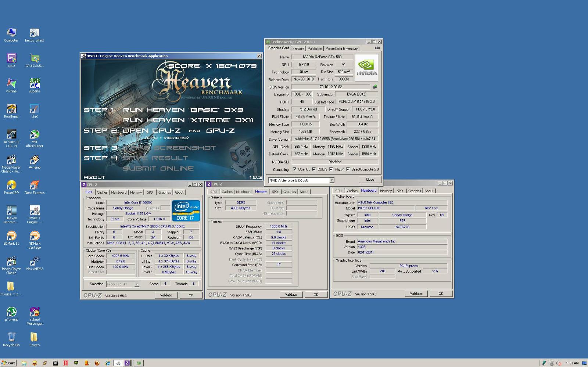Select the wPrime desktop icon
Image resolution: width=588 pixels, height=367 pixels.
pos(11,86)
